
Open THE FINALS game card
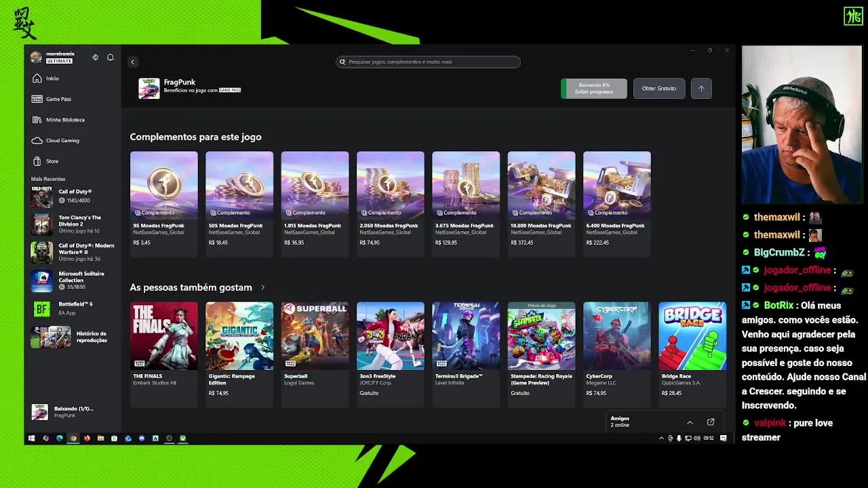tap(164, 354)
